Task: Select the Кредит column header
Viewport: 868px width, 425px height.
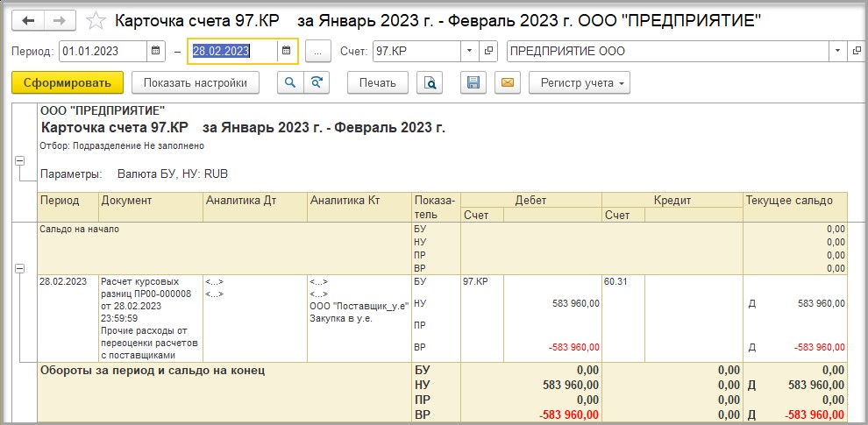Action: click(672, 201)
